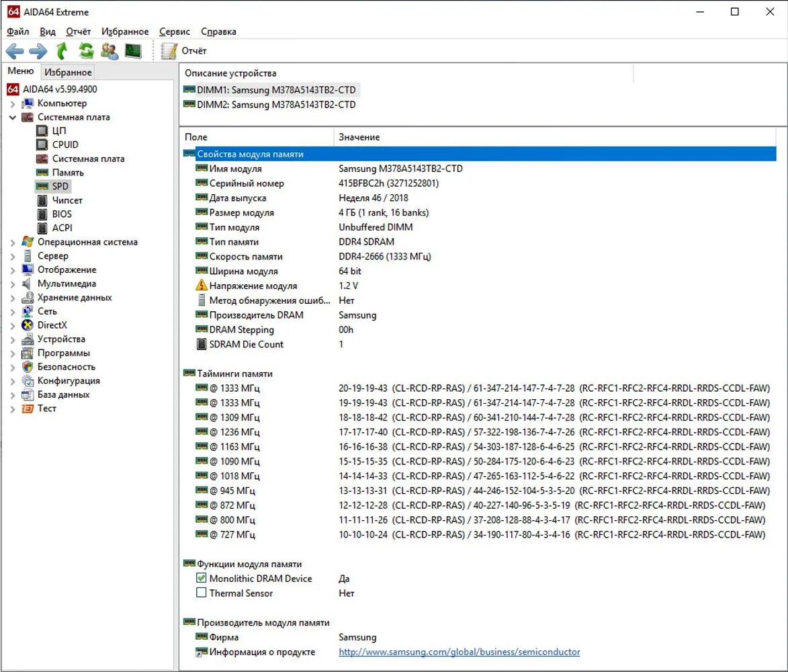Image resolution: width=788 pixels, height=672 pixels.
Task: Click the Поле column header
Action: point(257,137)
